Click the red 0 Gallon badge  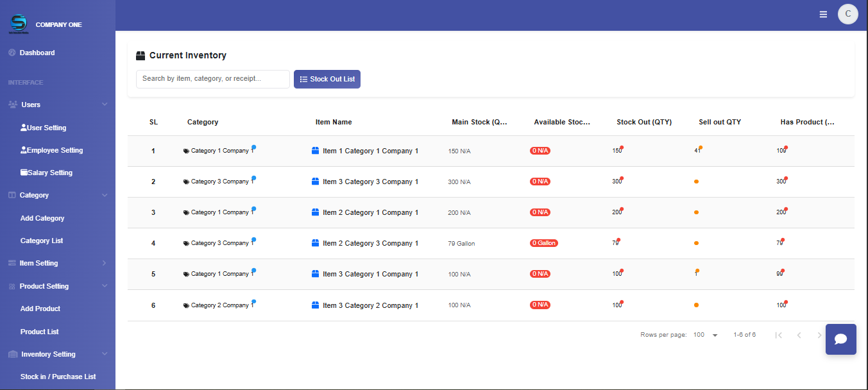pyautogui.click(x=544, y=243)
